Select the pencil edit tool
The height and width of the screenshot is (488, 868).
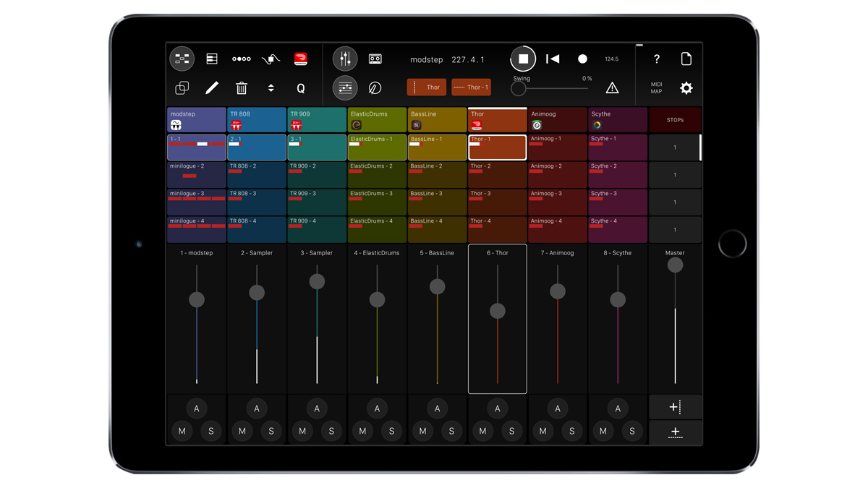click(x=212, y=88)
